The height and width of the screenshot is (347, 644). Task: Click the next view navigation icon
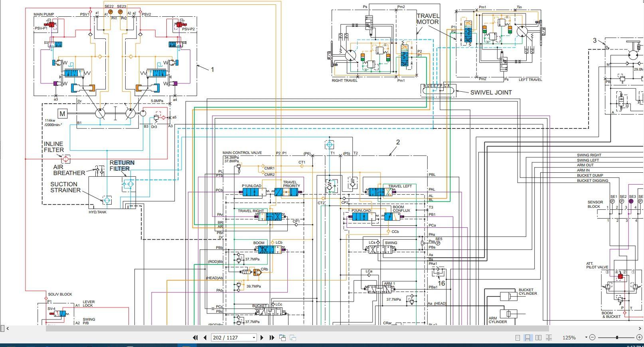293,337
